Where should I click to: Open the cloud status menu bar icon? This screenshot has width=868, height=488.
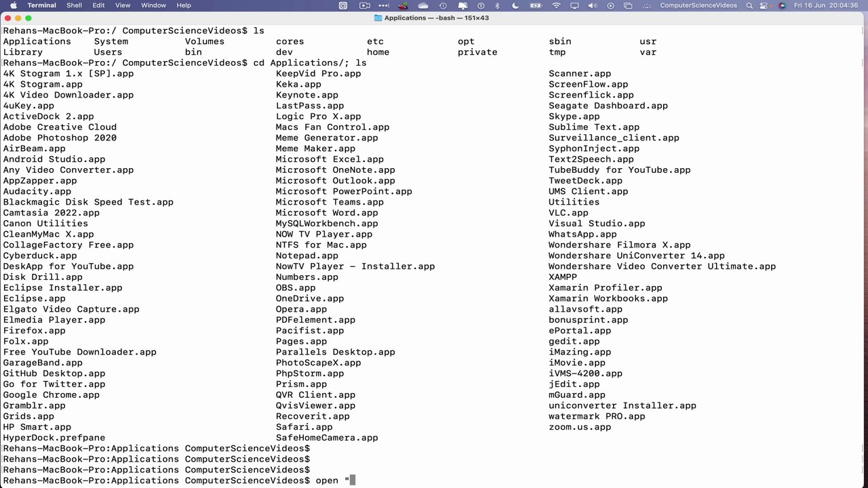click(423, 5)
